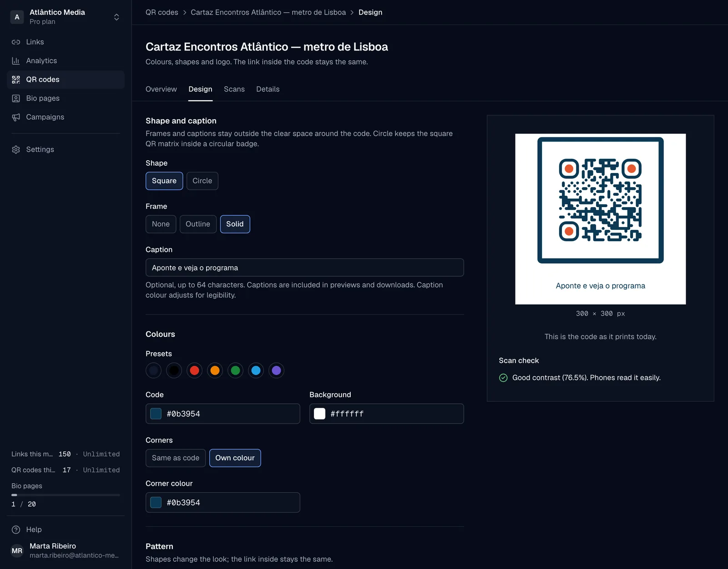Viewport: 728px width, 569px height.
Task: Pick the purple colour preset
Action: [x=276, y=371]
